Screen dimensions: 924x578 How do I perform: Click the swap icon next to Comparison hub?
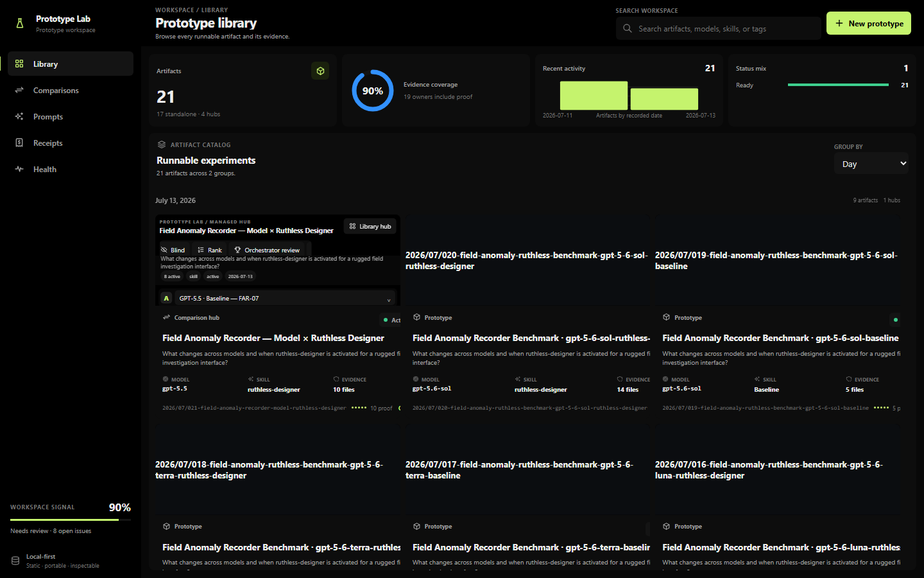(167, 317)
